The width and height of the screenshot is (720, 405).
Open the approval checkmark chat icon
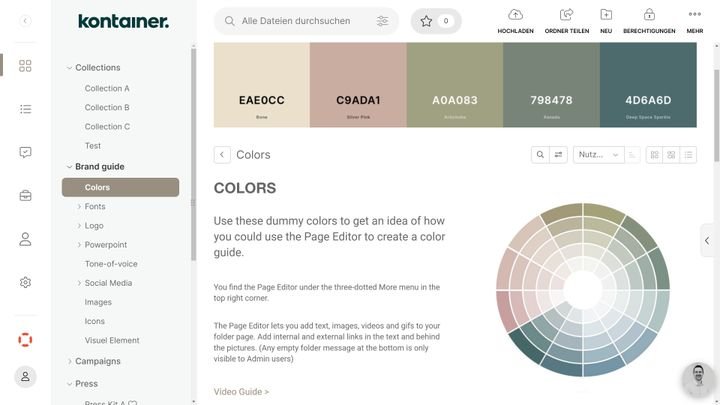(x=25, y=152)
